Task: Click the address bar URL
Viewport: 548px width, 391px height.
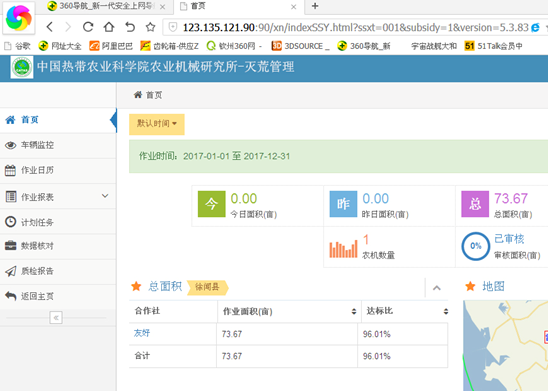Action: 356,27
